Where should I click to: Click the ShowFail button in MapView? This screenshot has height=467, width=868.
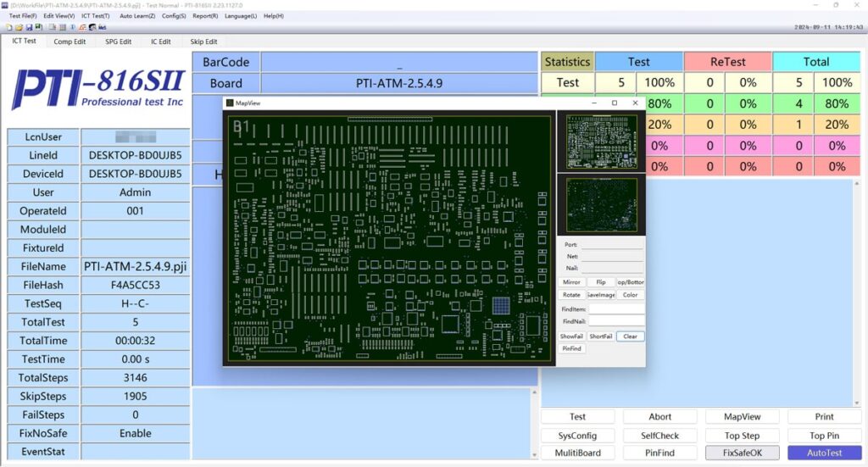click(571, 336)
